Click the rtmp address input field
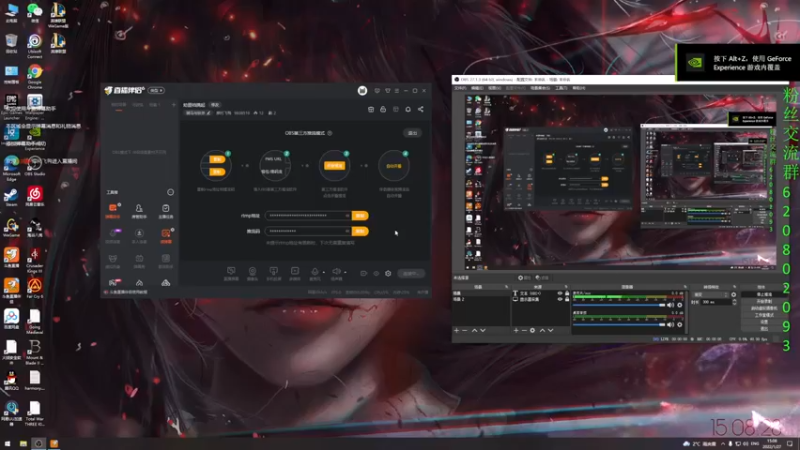This screenshot has height=450, width=800. pyautogui.click(x=309, y=216)
